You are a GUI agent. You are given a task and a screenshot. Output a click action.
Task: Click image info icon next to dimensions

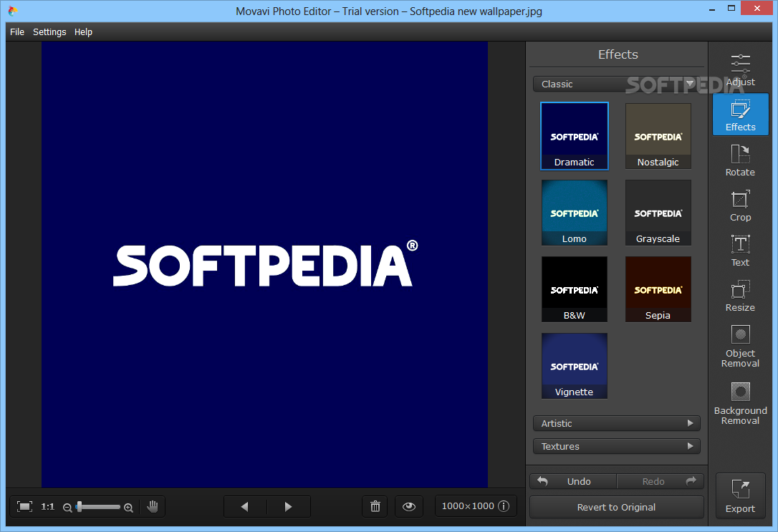pos(504,506)
